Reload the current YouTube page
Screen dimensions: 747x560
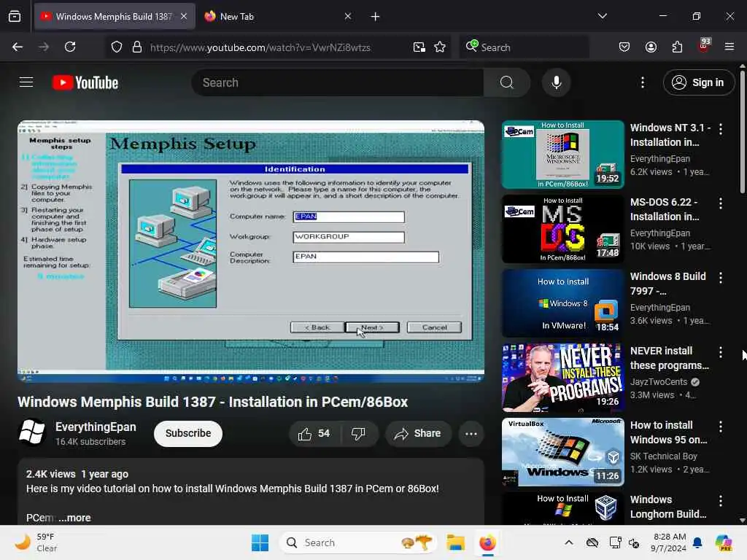pyautogui.click(x=70, y=47)
